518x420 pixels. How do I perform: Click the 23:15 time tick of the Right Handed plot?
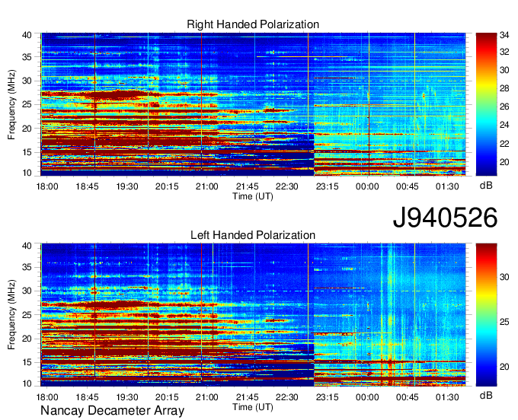point(328,186)
